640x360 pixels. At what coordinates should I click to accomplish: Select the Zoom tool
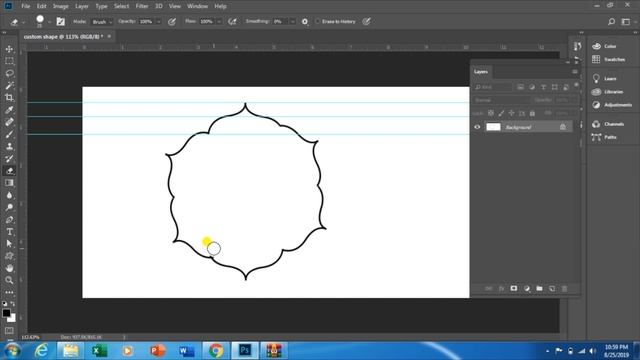[x=9, y=280]
